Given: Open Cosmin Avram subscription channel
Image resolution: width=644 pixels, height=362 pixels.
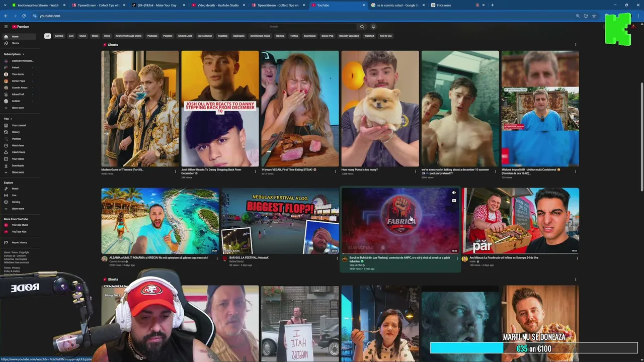Looking at the screenshot, I should [x=19, y=87].
